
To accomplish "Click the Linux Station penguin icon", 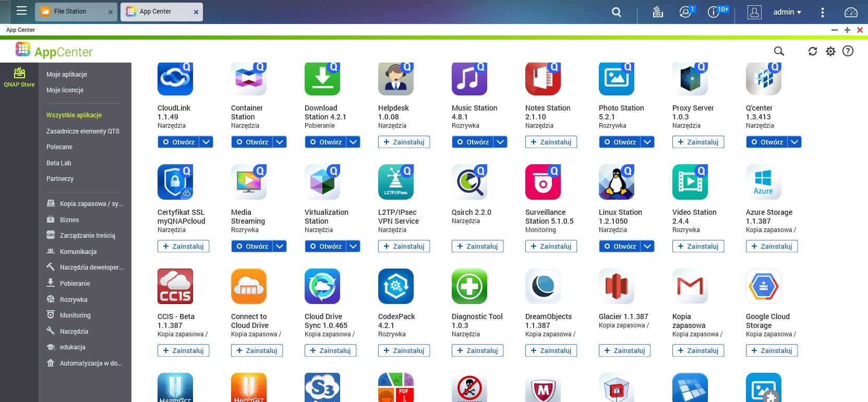I will tap(617, 182).
